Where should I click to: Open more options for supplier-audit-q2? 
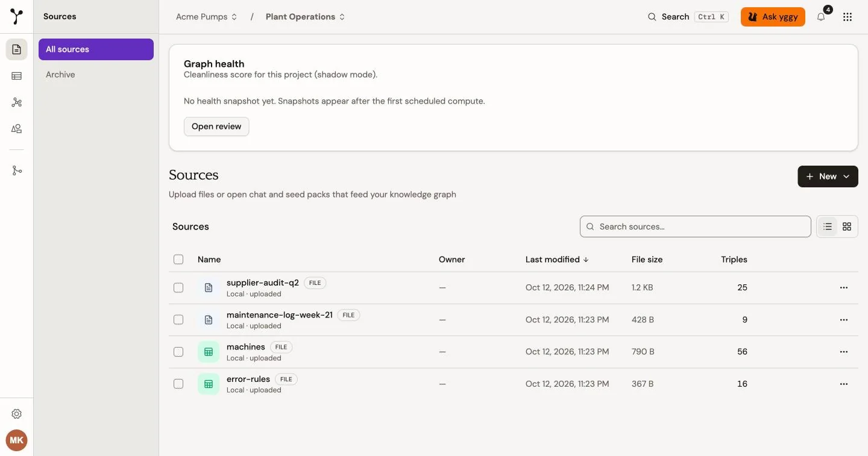(x=844, y=288)
